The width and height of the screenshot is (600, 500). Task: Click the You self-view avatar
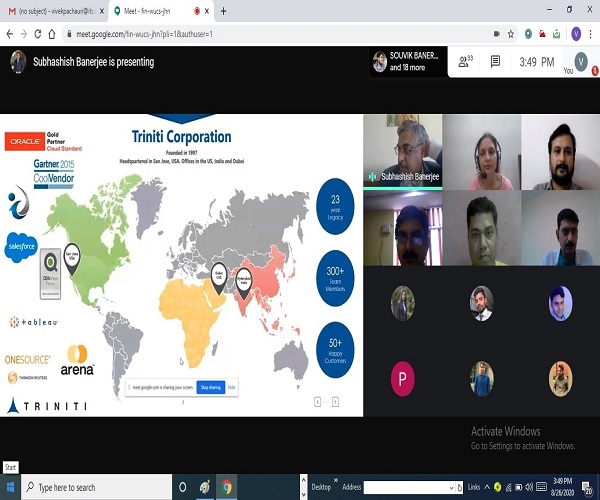click(581, 62)
